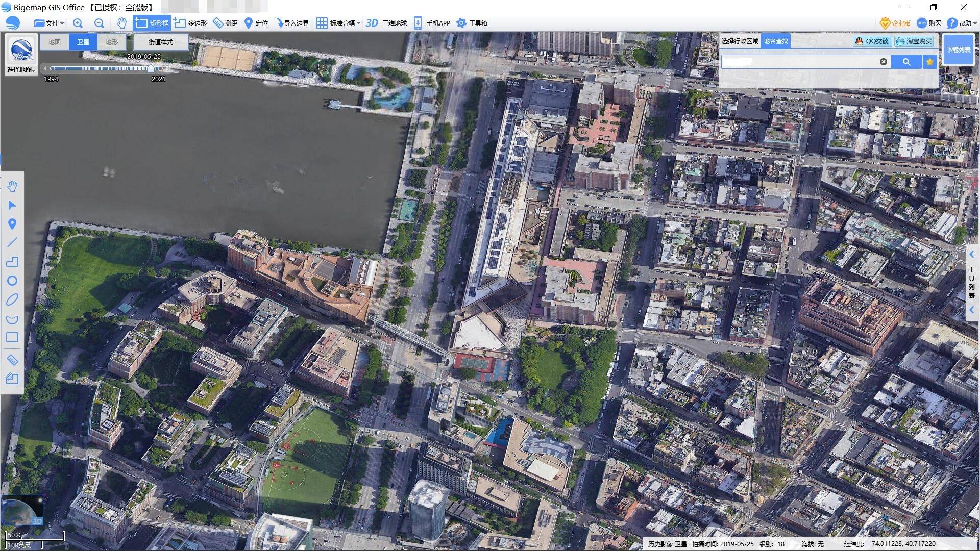Click the 街道样式 street style button
Image resolution: width=980 pixels, height=551 pixels.
pos(161,42)
